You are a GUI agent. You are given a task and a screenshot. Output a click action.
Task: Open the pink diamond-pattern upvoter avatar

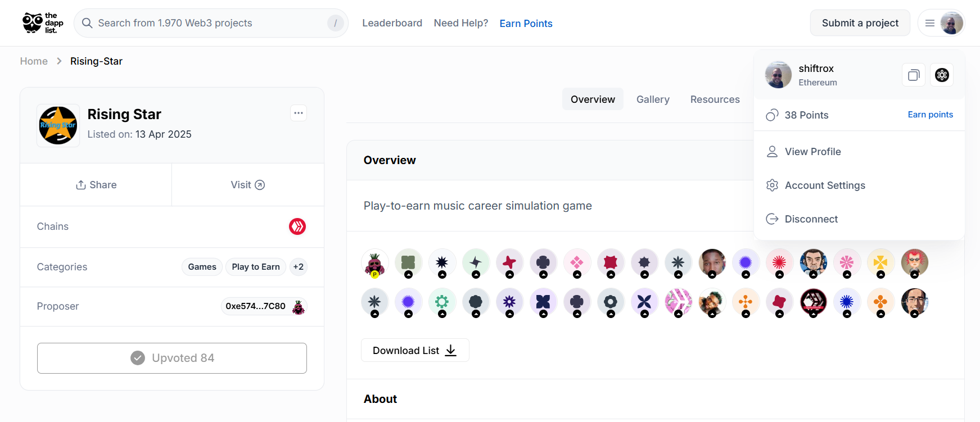(x=577, y=262)
